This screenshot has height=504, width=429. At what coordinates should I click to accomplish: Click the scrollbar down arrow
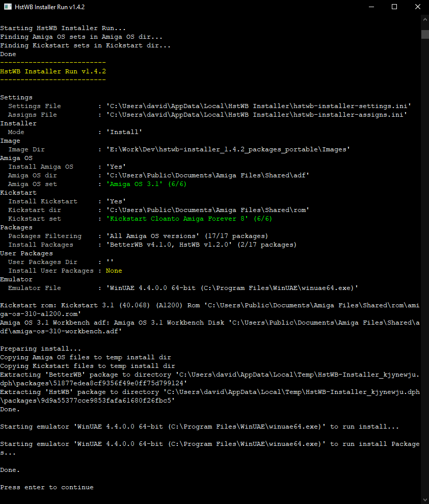pos(425,499)
